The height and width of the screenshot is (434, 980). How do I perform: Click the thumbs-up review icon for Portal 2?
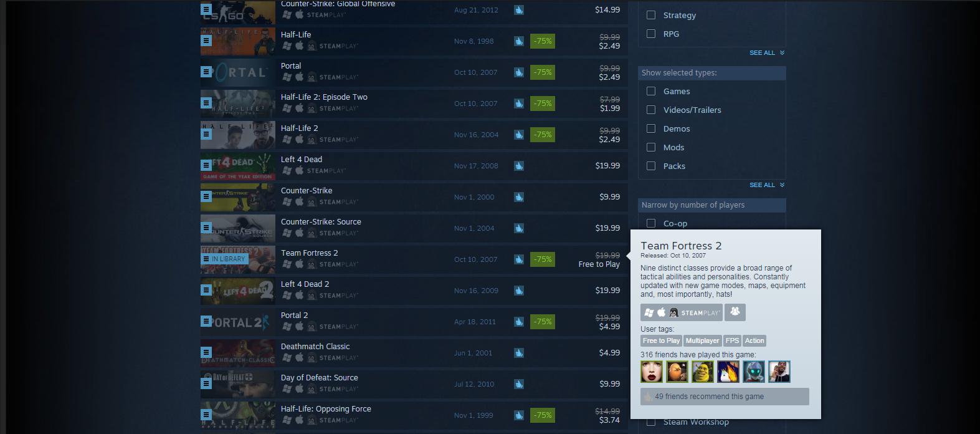click(x=518, y=322)
